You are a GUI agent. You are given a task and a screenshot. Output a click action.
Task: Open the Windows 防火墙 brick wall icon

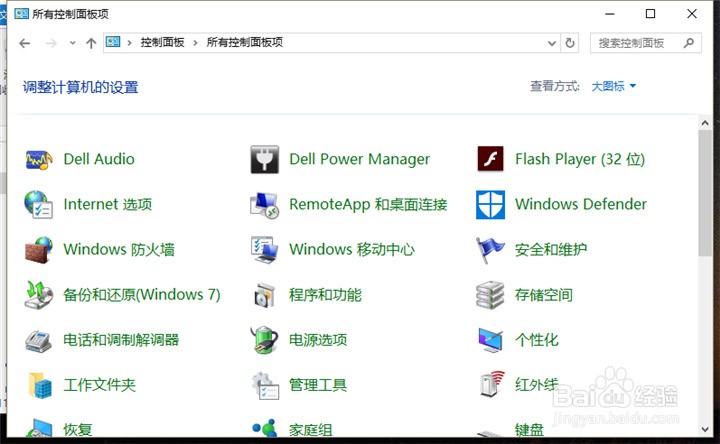pyautogui.click(x=39, y=250)
